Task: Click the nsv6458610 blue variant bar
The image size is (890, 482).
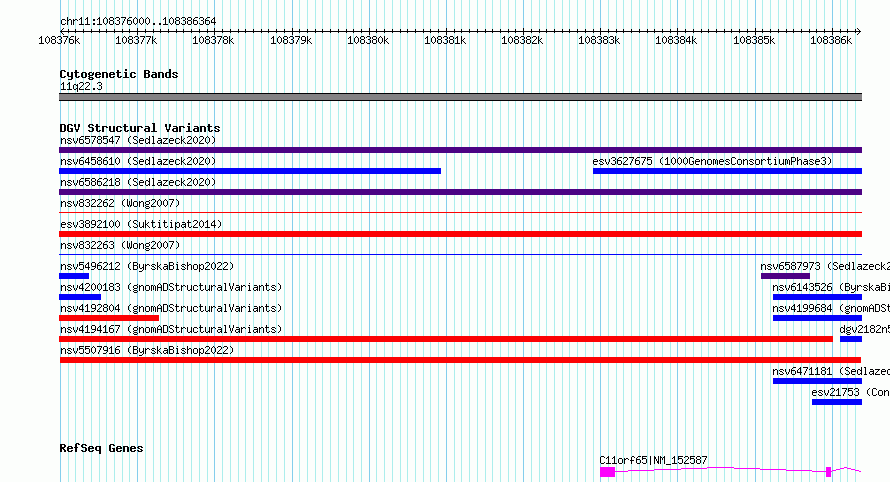Action: (250, 171)
